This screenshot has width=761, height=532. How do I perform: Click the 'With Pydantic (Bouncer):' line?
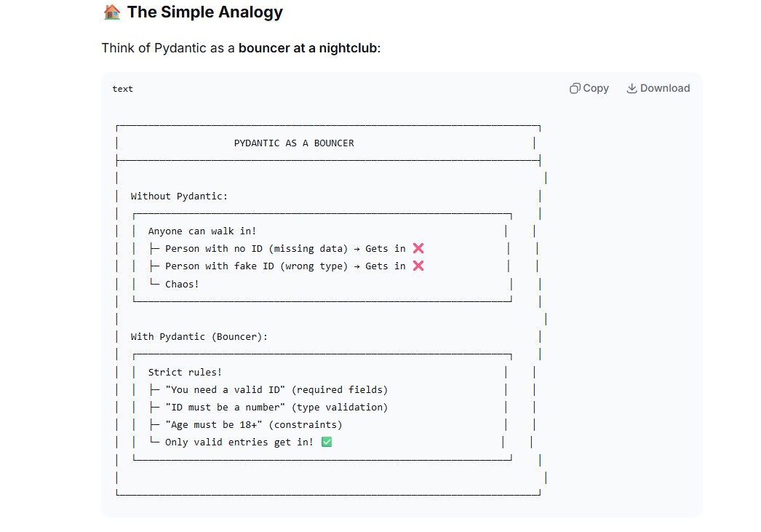click(199, 337)
